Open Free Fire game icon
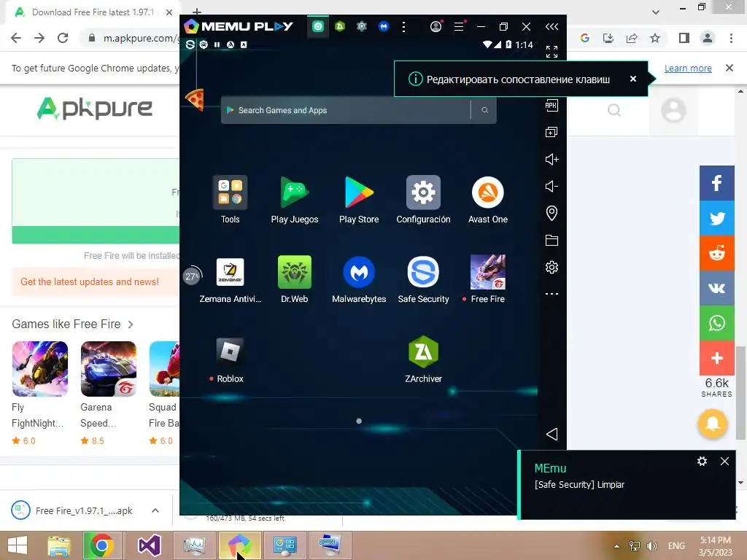 pos(487,272)
